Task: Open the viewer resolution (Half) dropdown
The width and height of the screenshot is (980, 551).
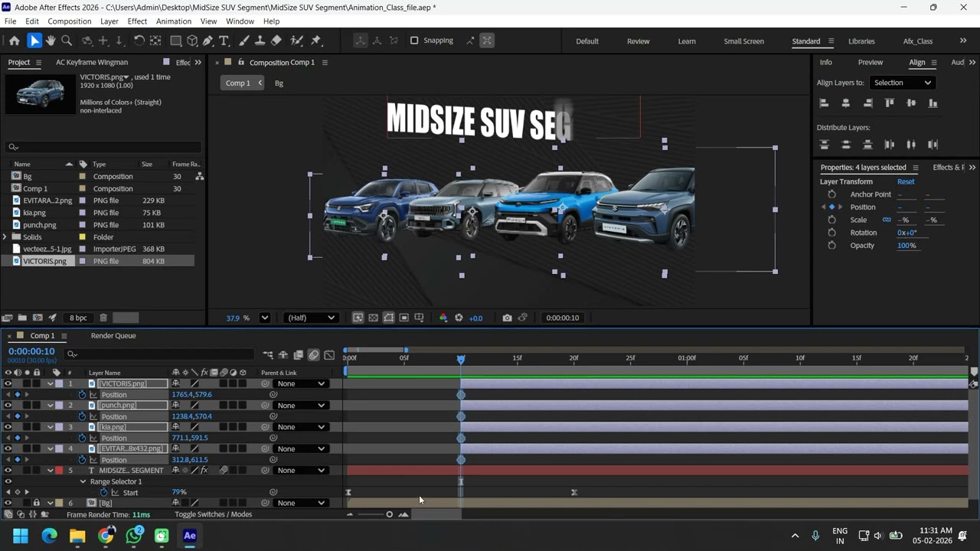Action: coord(311,318)
